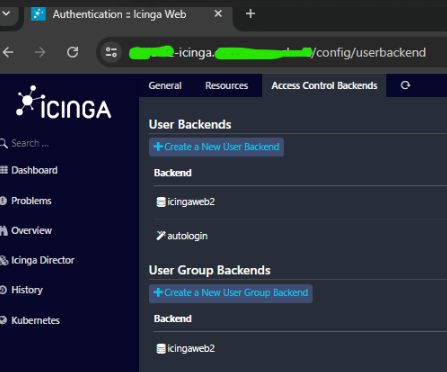Click the Kubernetes globe icon
The image size is (447, 372).
3,320
